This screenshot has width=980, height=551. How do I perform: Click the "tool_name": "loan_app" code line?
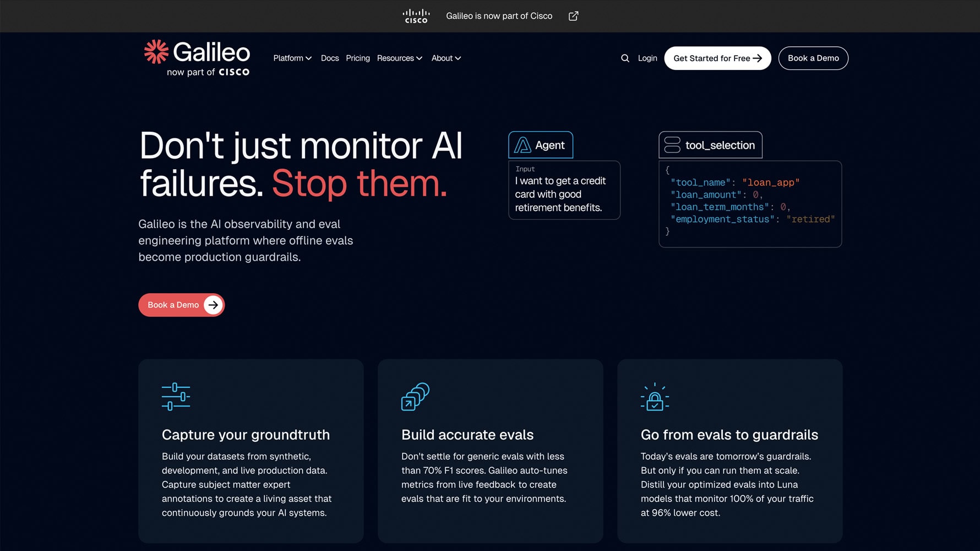(x=734, y=182)
